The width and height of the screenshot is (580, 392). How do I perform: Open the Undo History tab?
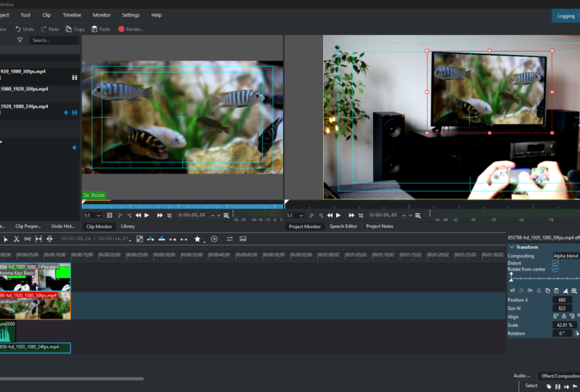click(x=63, y=226)
